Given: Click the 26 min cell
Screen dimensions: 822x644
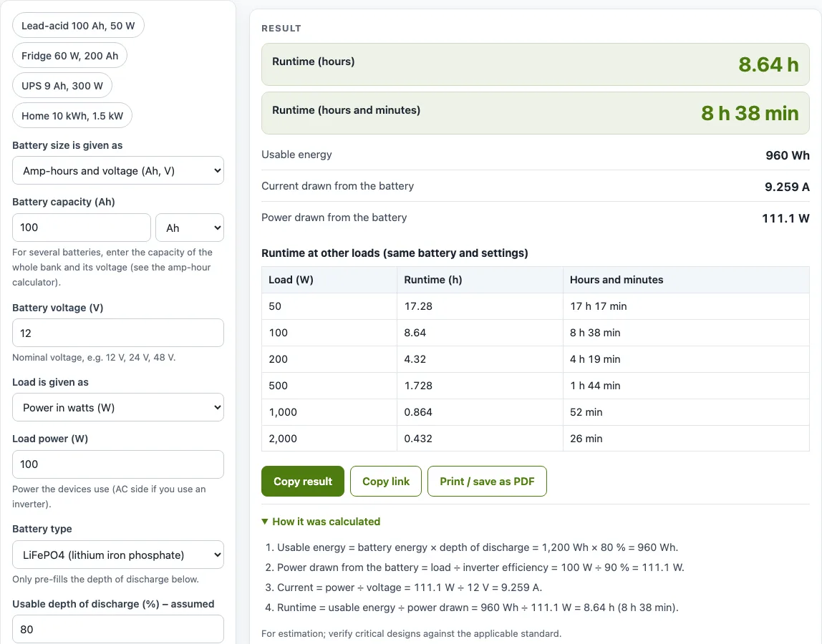Looking at the screenshot, I should [x=686, y=439].
